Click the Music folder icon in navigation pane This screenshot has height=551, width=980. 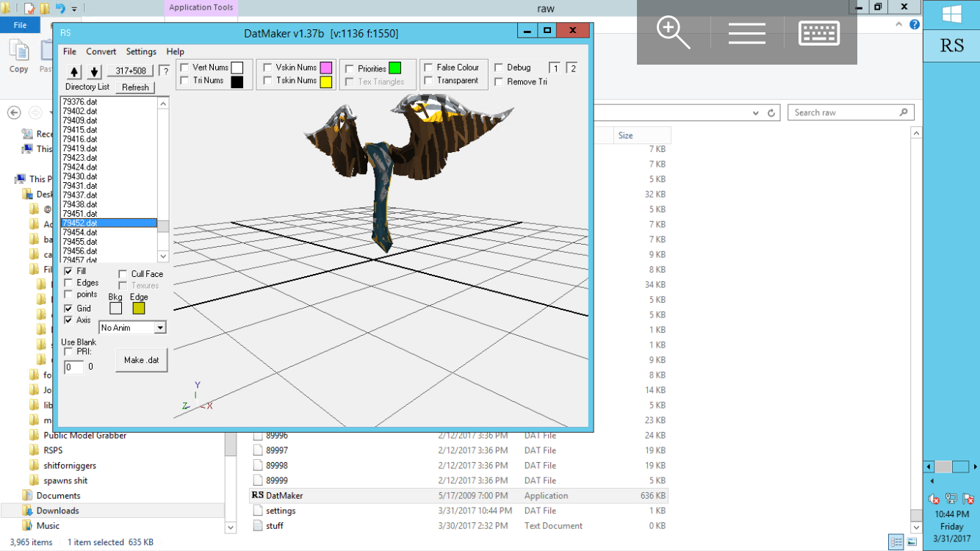tap(28, 525)
